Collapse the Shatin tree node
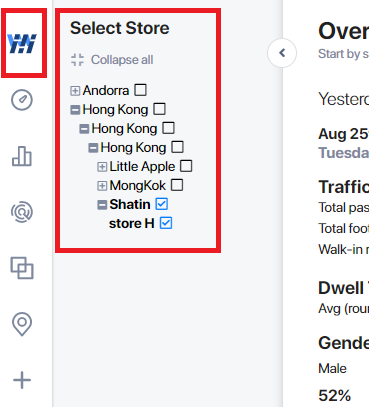Viewport: 369px width, 407px height. 102,205
